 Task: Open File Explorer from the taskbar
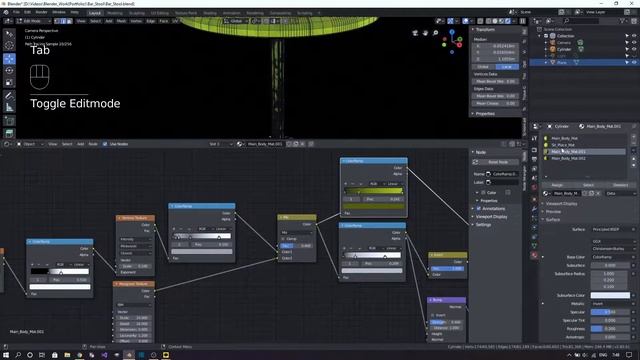point(67,355)
